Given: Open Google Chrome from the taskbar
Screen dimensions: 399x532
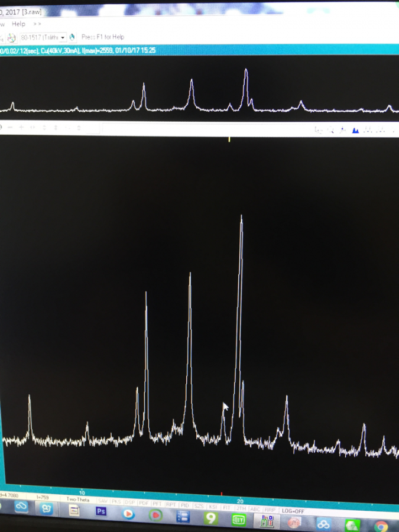Looking at the screenshot, I should tap(381, 527).
